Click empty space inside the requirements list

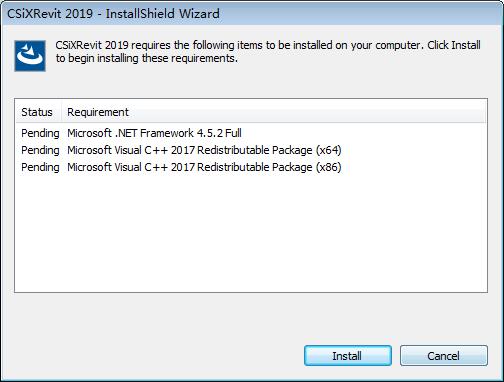251,233
